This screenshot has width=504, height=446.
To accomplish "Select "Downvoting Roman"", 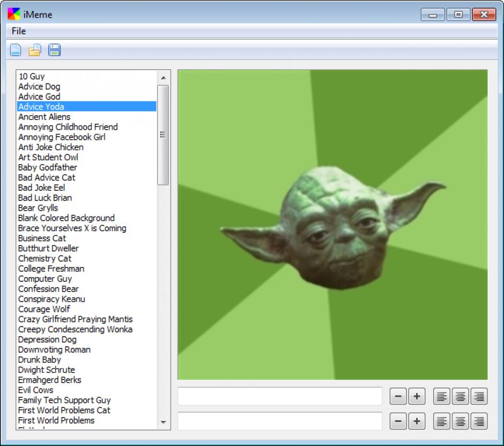I will tap(87, 350).
